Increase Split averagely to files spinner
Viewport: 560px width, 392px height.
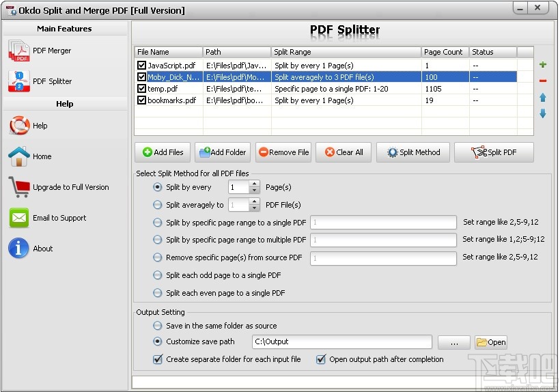(x=254, y=201)
